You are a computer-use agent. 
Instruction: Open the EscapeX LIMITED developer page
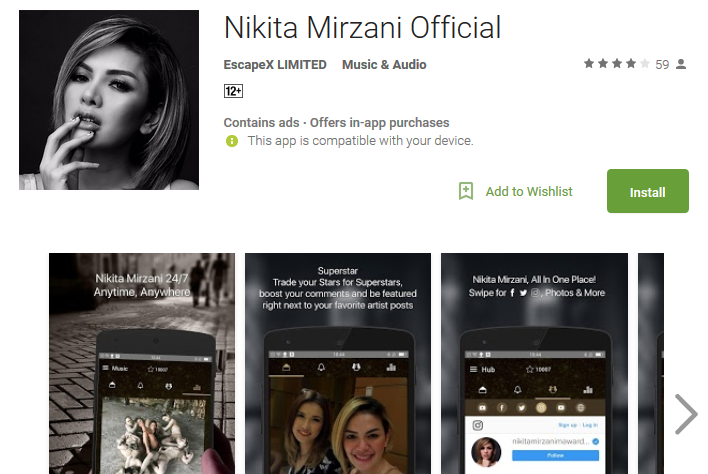pos(275,65)
